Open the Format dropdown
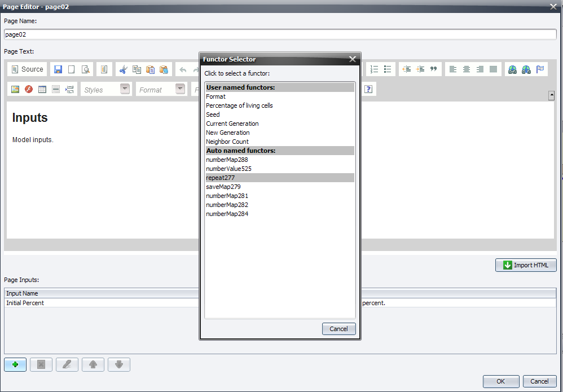The height and width of the screenshot is (392, 563). click(x=161, y=89)
